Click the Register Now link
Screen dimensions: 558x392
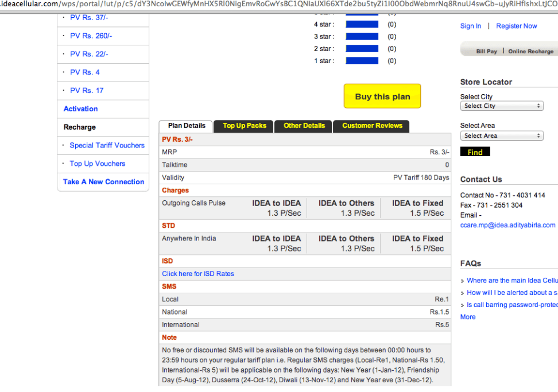click(516, 26)
